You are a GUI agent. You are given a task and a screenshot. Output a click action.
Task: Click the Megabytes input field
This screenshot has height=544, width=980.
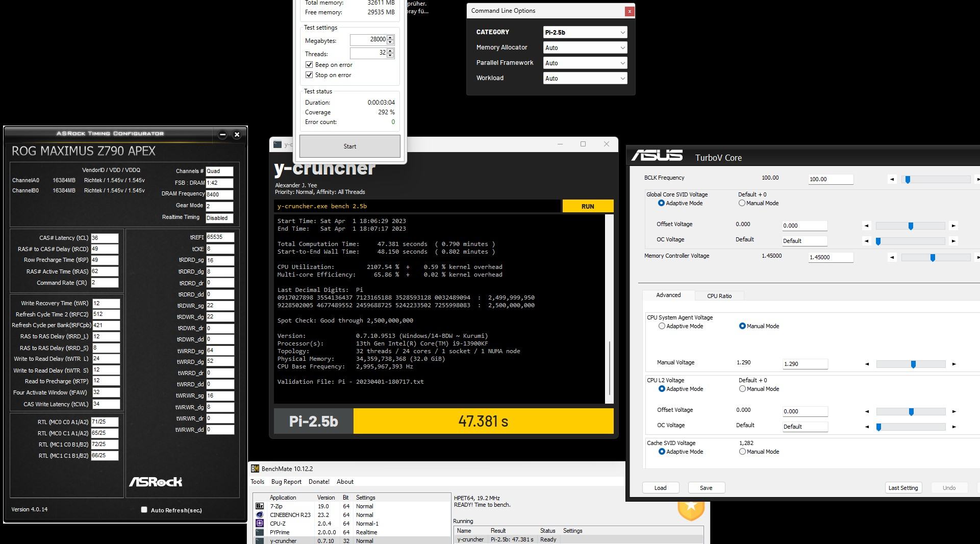(x=368, y=39)
